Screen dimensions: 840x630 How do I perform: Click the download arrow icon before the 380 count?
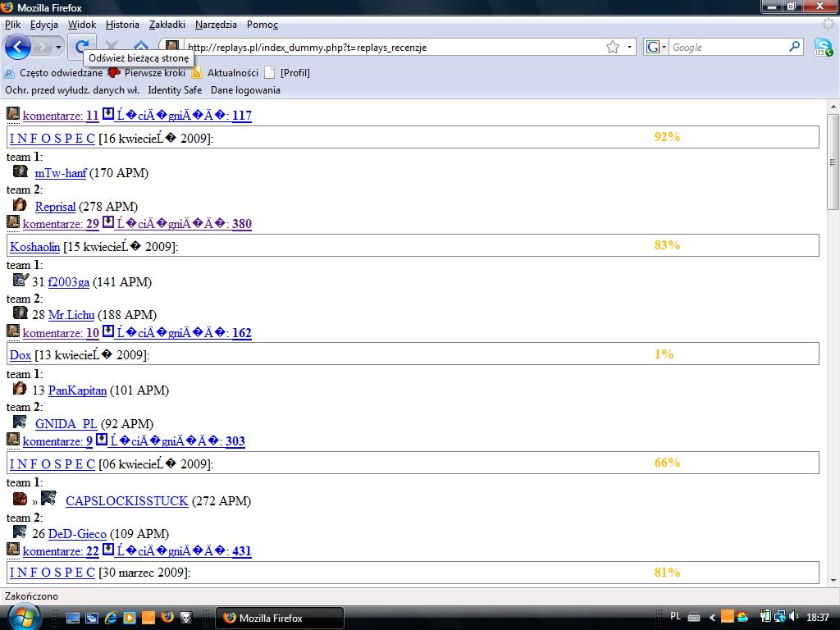[108, 222]
